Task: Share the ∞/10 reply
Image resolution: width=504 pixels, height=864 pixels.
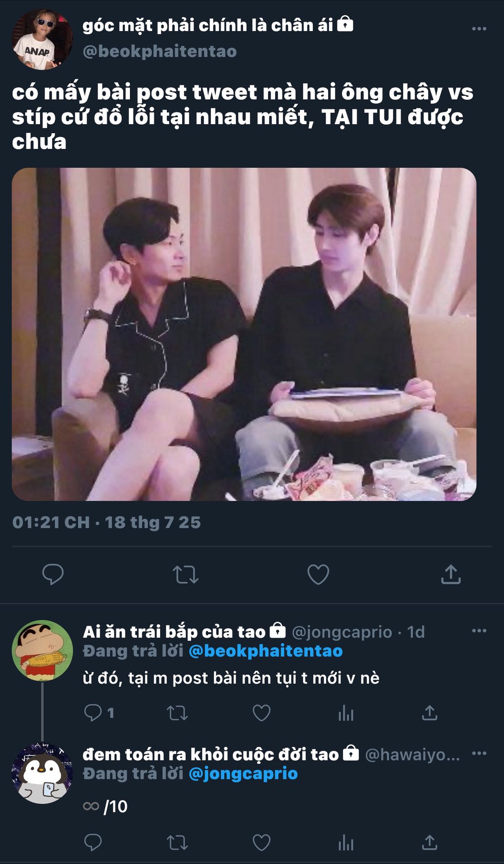Action: coord(429,842)
